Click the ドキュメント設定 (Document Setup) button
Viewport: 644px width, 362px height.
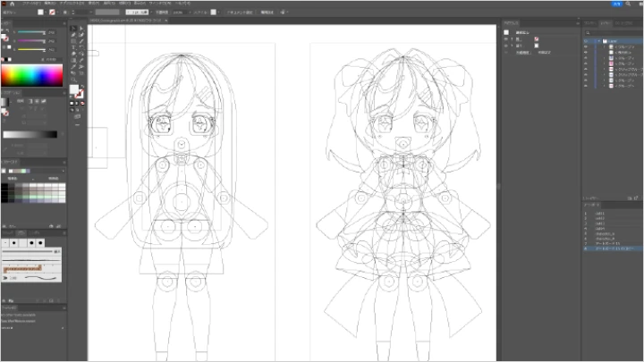[240, 13]
